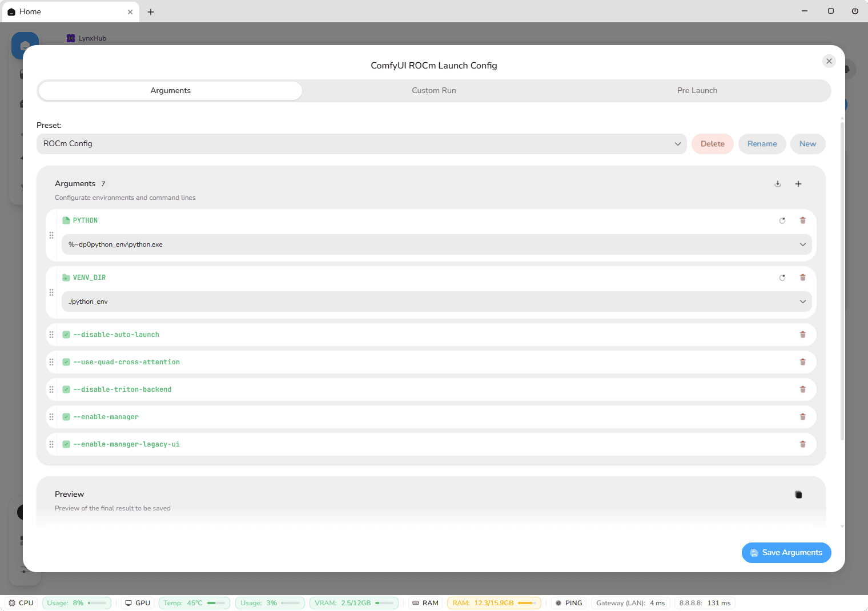Expand the VENV_DIR ./python_env dropdown
Viewport: 868px width, 611px height.
click(436, 302)
